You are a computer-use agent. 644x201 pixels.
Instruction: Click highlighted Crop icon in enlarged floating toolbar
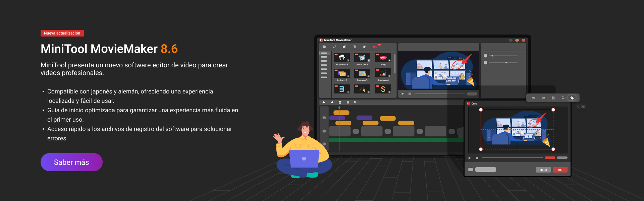pyautogui.click(x=572, y=98)
